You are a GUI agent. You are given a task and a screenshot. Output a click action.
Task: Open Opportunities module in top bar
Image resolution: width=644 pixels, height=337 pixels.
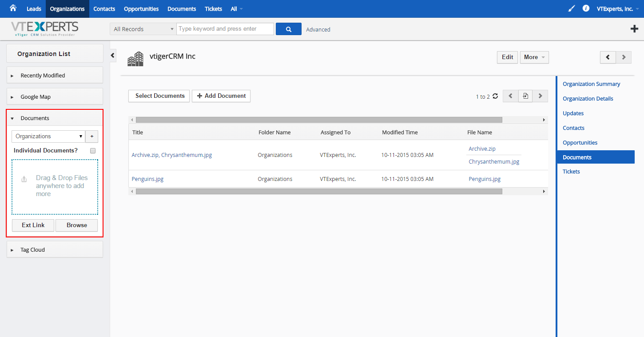141,9
